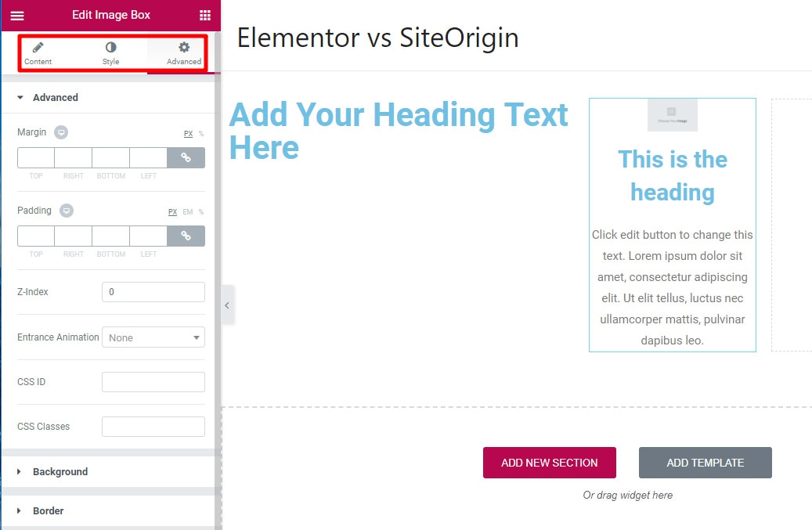Select the 'This is the heading' title
The height and width of the screenshot is (530, 812).
[x=672, y=175]
